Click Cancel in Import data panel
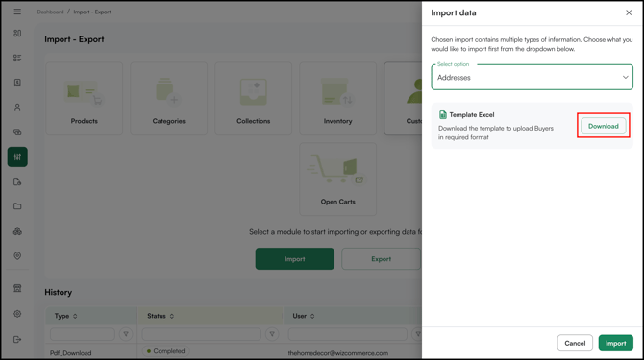Viewport: 644px width, 360px height. point(575,343)
